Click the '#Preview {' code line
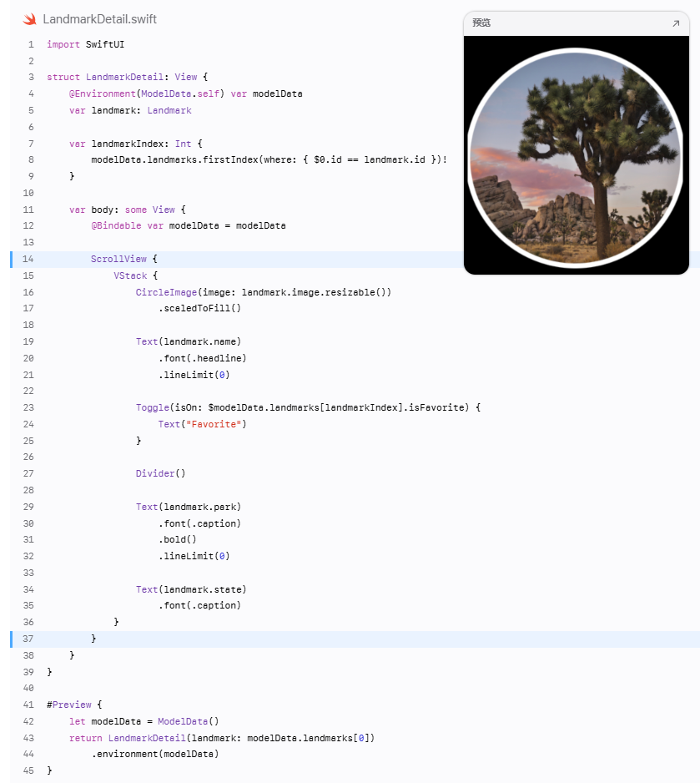This screenshot has width=700, height=783. pyautogui.click(x=74, y=705)
